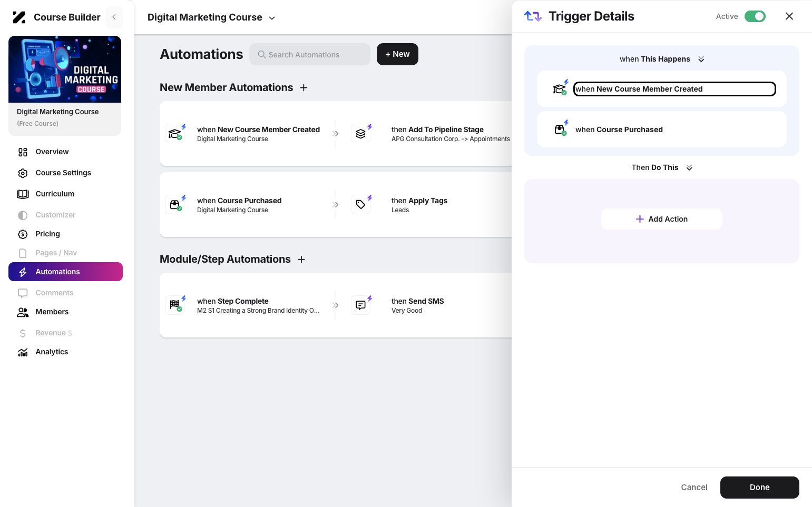The image size is (812, 507).
Task: Collapse the When This Happens section
Action: point(701,59)
